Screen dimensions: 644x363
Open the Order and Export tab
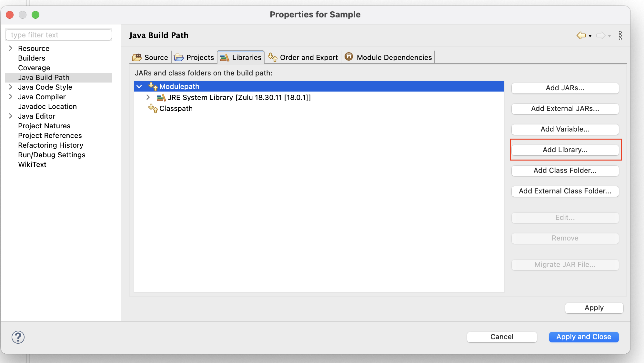pyautogui.click(x=303, y=57)
